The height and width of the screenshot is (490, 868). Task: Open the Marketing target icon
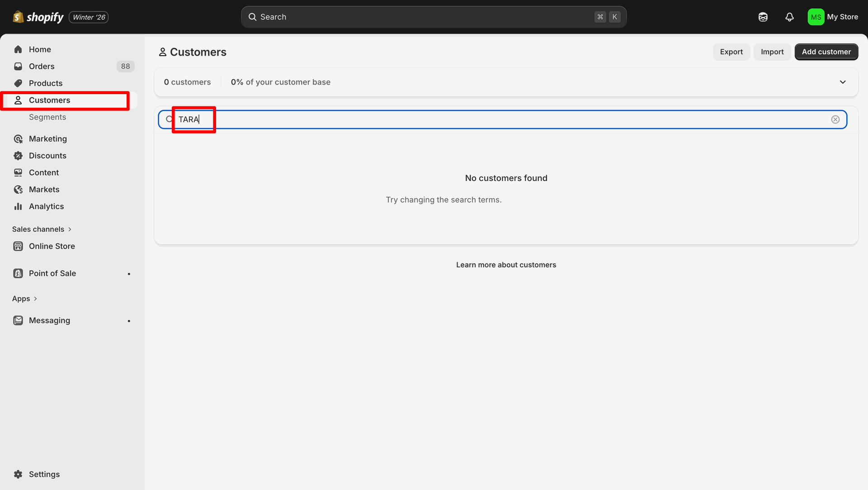(x=18, y=139)
